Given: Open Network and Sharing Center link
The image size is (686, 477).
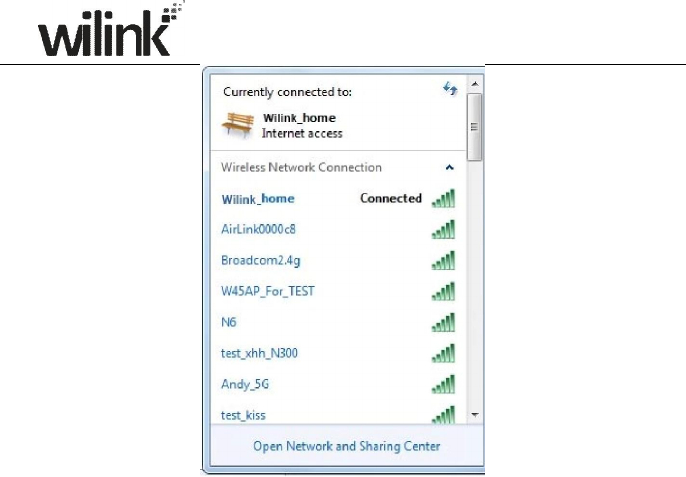Looking at the screenshot, I should pos(346,446).
